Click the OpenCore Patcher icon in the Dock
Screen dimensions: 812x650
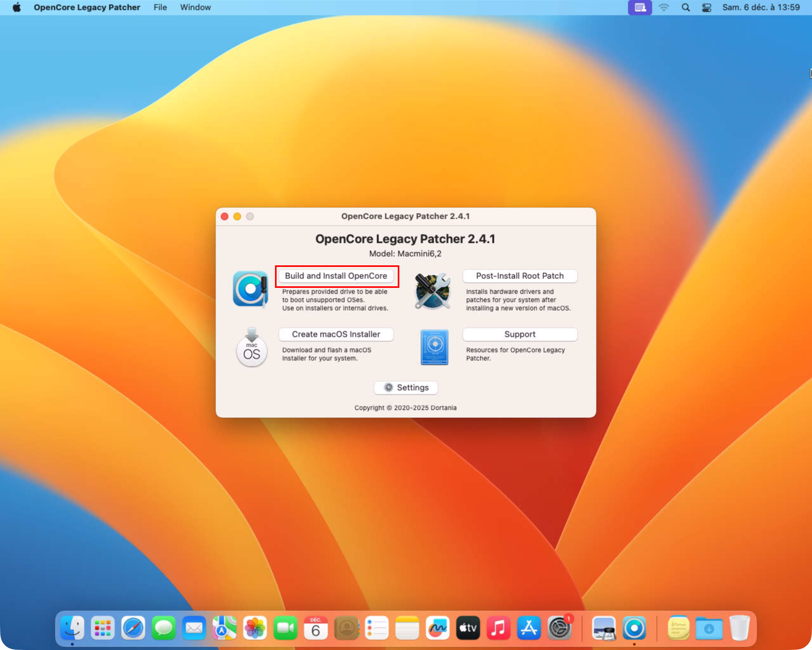tap(634, 628)
